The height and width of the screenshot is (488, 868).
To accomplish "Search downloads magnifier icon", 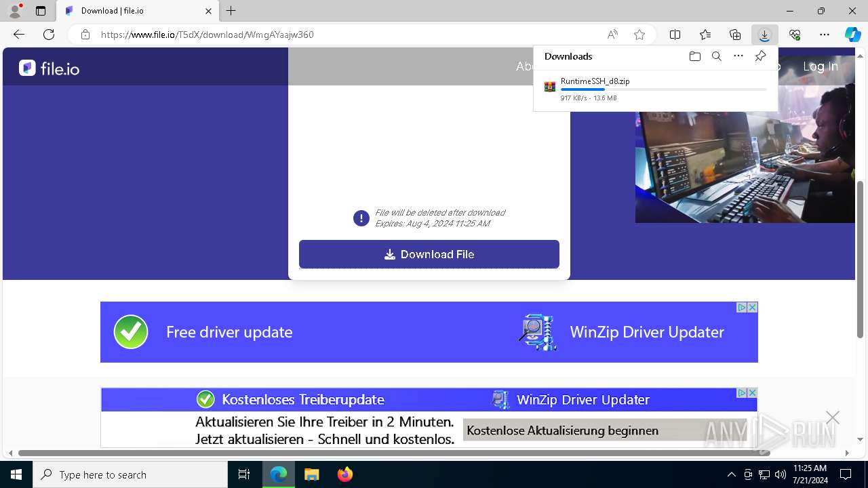I will click(716, 56).
